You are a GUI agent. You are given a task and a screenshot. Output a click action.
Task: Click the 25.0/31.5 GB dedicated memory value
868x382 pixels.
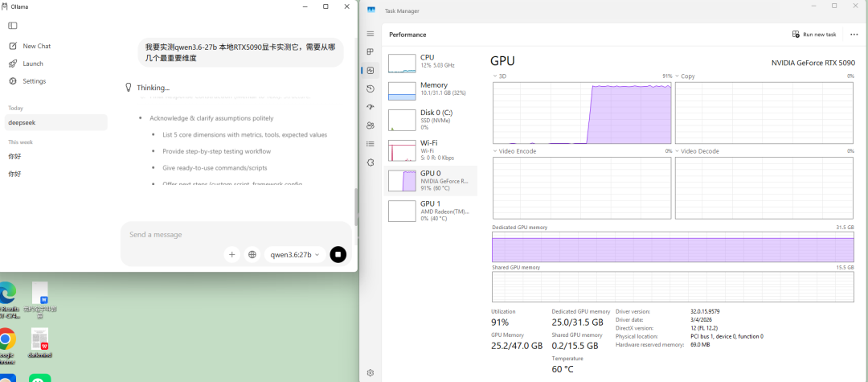click(x=577, y=322)
